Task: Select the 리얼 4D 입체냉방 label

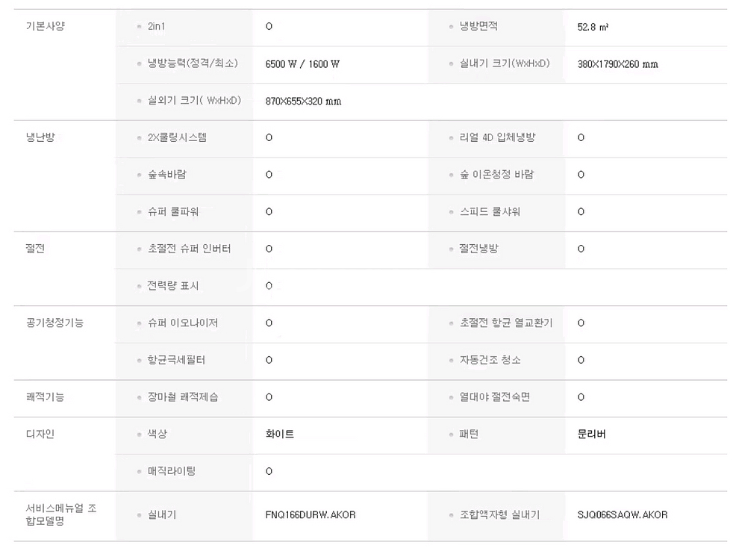Action: click(497, 137)
